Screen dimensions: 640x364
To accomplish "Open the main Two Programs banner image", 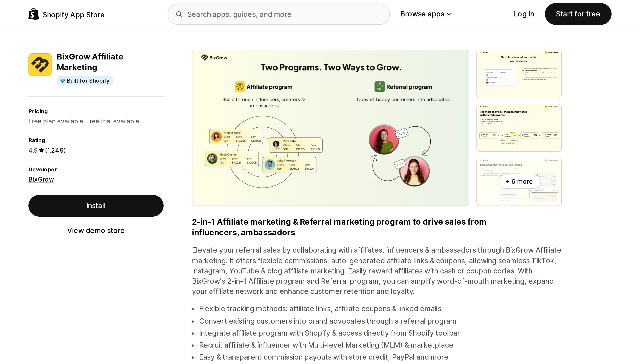I will [330, 128].
